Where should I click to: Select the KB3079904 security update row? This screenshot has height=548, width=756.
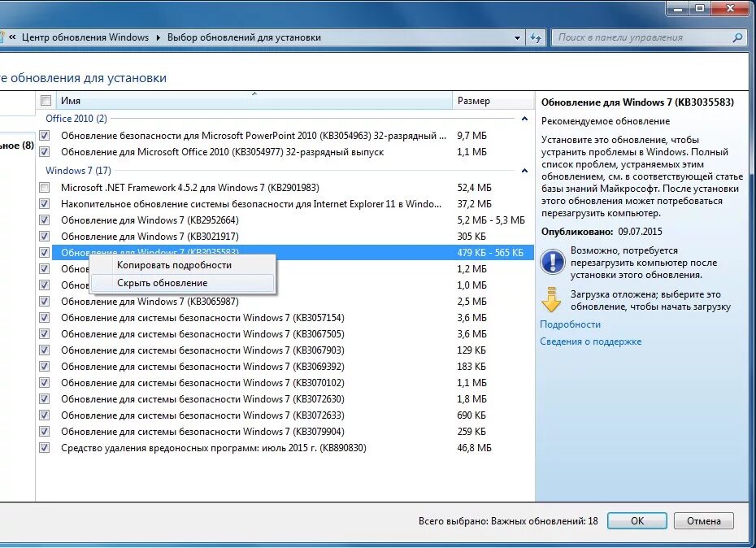(293, 432)
